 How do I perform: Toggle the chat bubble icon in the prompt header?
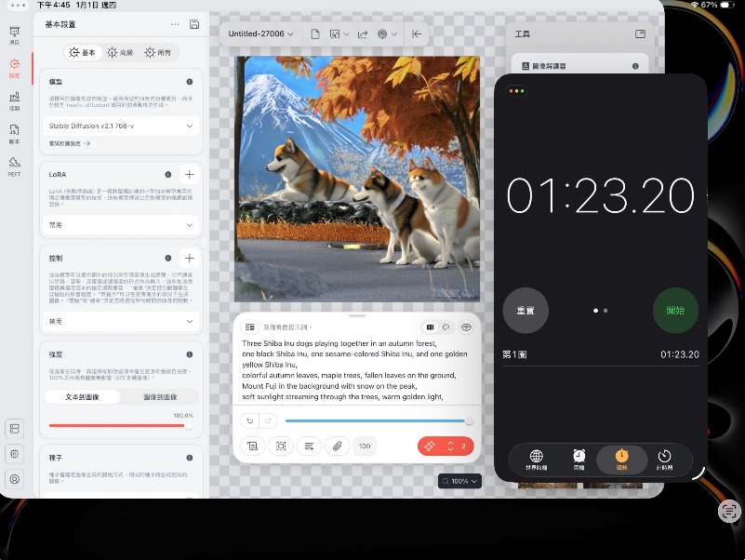click(446, 327)
